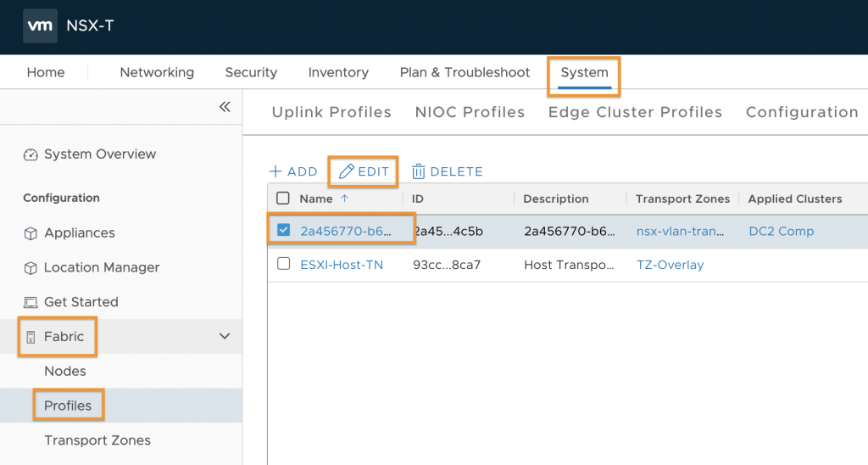Click the System Overview gauge icon
This screenshot has height=465, width=868.
(x=31, y=154)
